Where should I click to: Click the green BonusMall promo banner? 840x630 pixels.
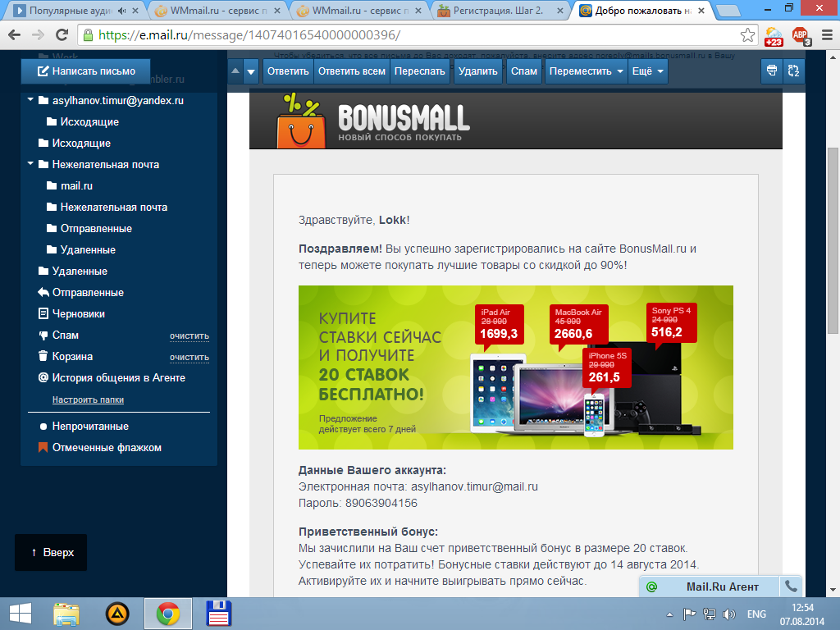pyautogui.click(x=515, y=367)
